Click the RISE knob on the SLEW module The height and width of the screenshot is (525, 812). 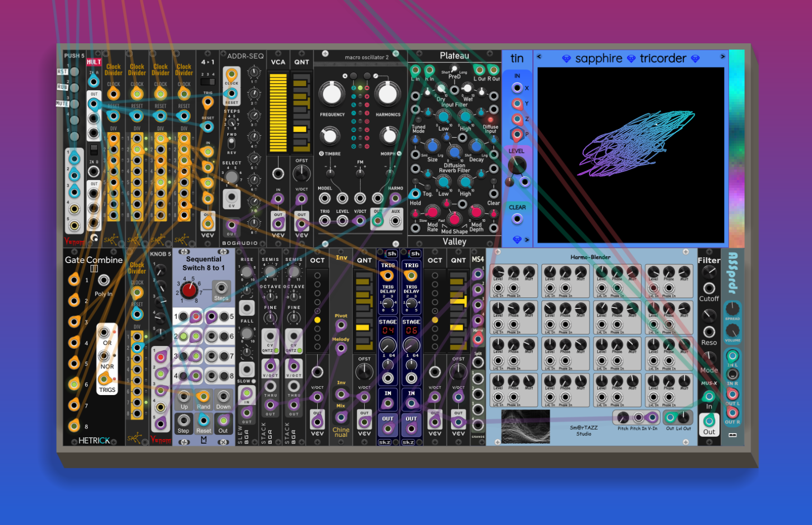point(247,273)
